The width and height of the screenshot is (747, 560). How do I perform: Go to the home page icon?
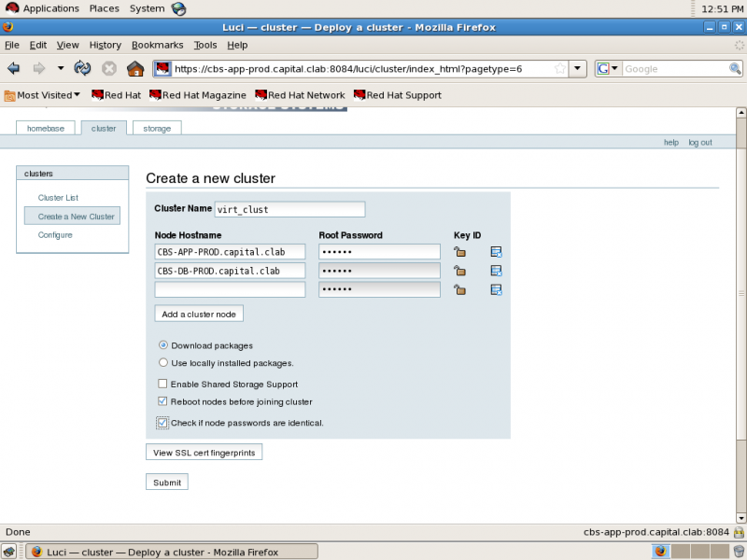coord(135,68)
